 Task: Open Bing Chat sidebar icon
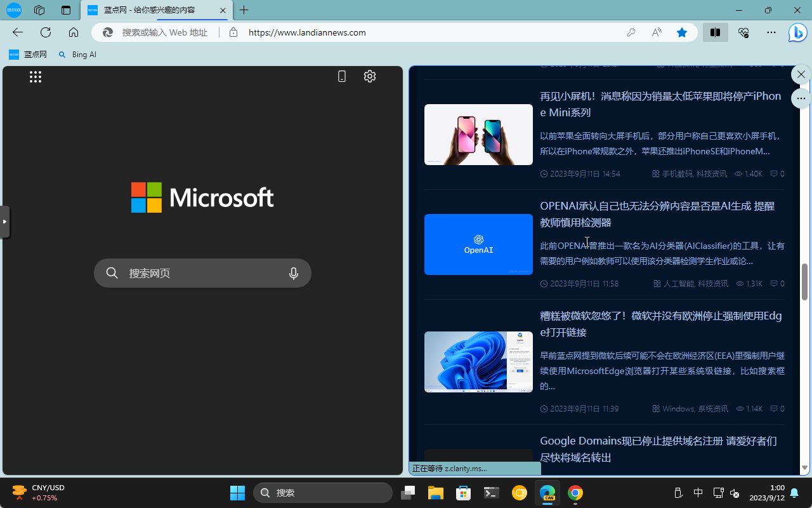pyautogui.click(x=797, y=32)
